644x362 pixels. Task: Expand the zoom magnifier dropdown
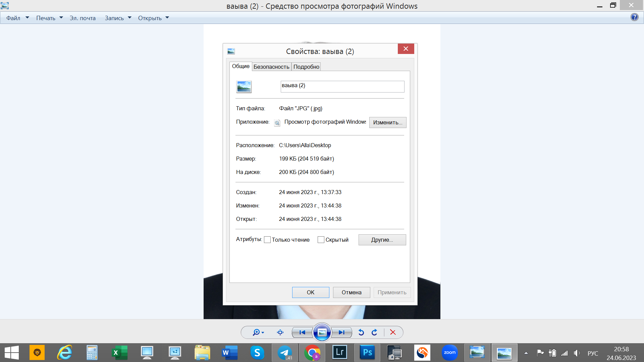click(x=258, y=332)
